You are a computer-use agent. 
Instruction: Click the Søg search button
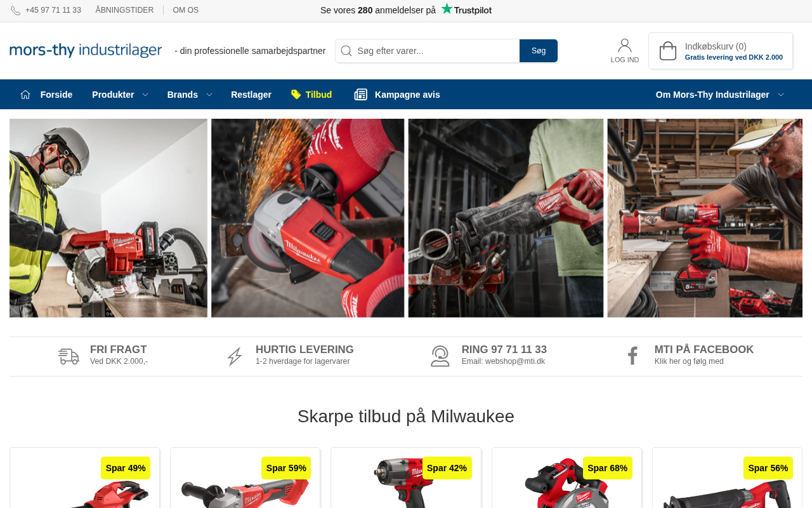click(x=539, y=51)
